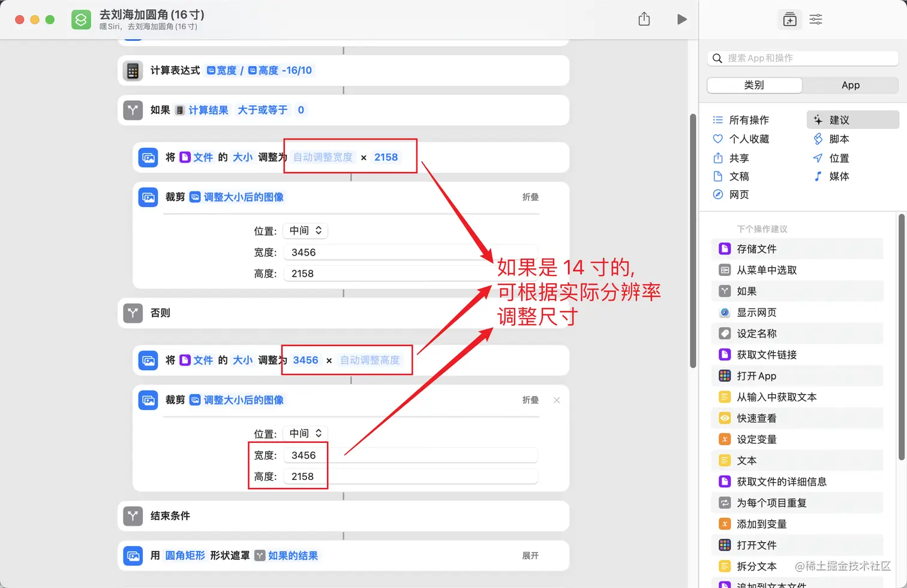The width and height of the screenshot is (907, 588).
Task: Click the action list vertical scrollbar
Action: 901,336
